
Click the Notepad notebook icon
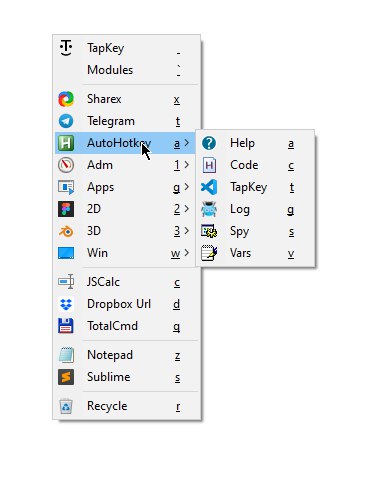[x=66, y=355]
